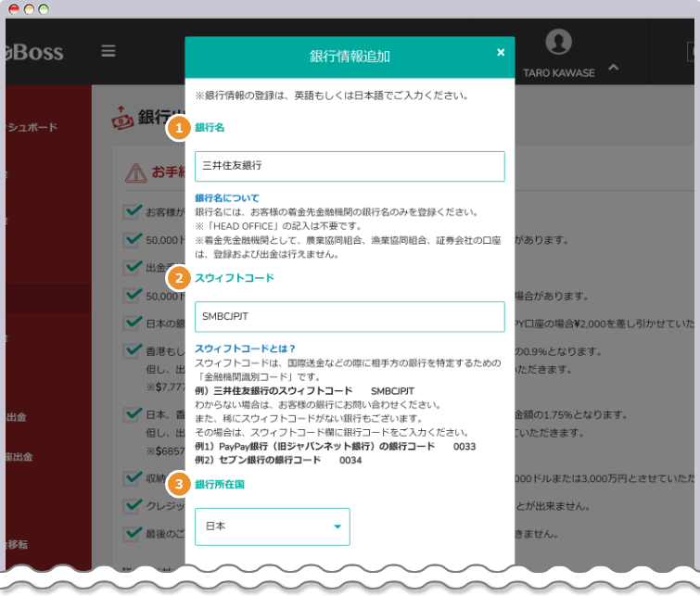Toggle the checkbox beside 日本、香
700x596 pixels.
[x=133, y=413]
